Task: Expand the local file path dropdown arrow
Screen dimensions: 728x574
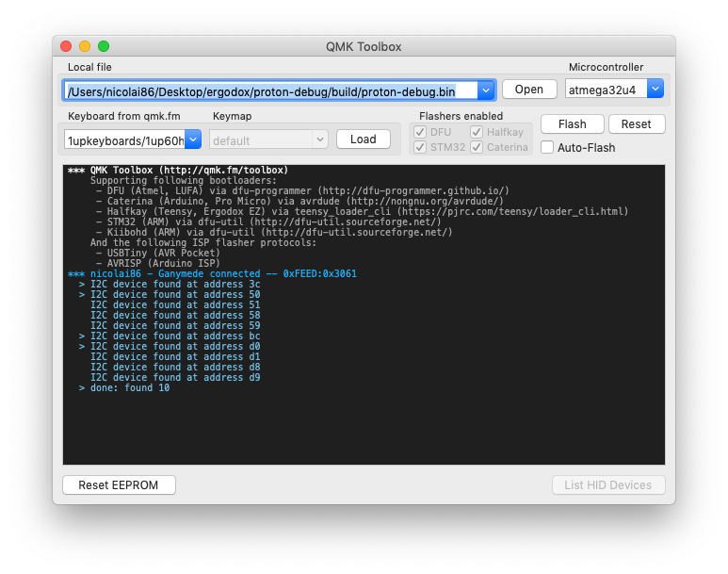Action: (486, 90)
